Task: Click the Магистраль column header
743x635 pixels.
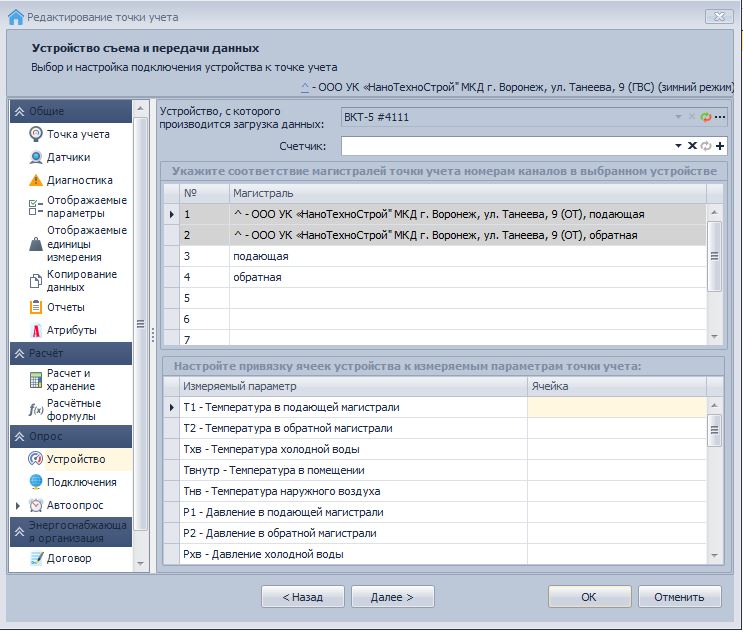Action: [468, 193]
